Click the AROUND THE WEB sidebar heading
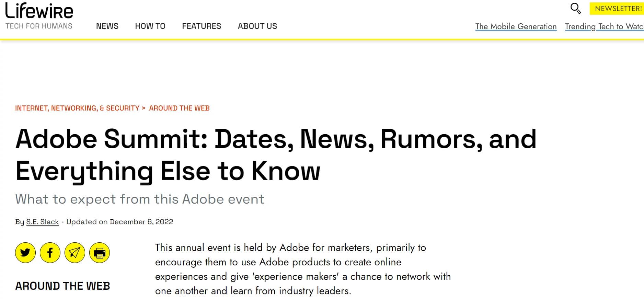 [62, 286]
